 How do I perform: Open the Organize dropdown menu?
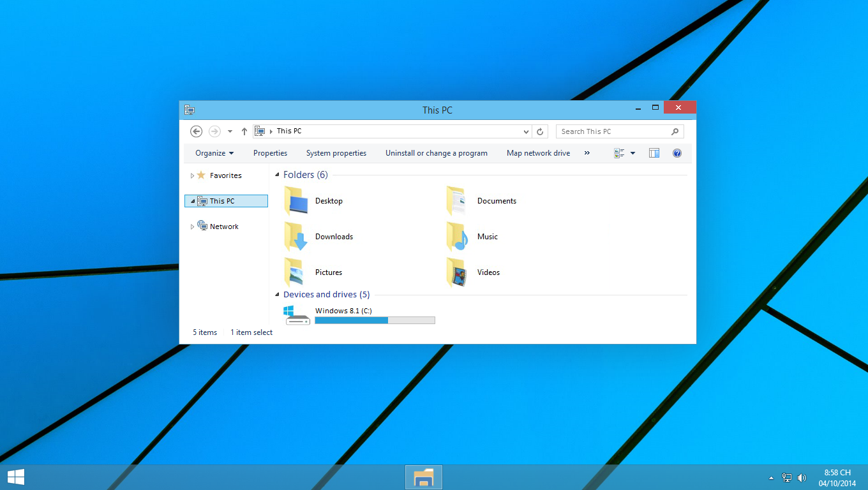(x=214, y=153)
